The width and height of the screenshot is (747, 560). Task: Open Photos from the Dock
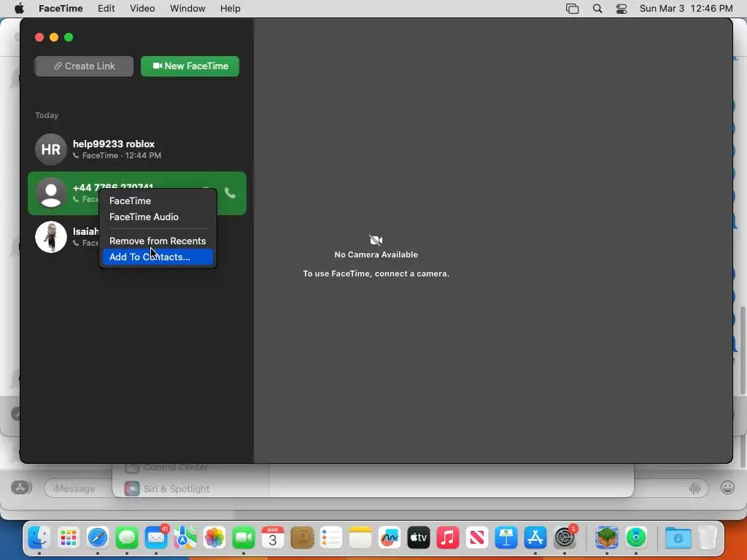pos(214,538)
